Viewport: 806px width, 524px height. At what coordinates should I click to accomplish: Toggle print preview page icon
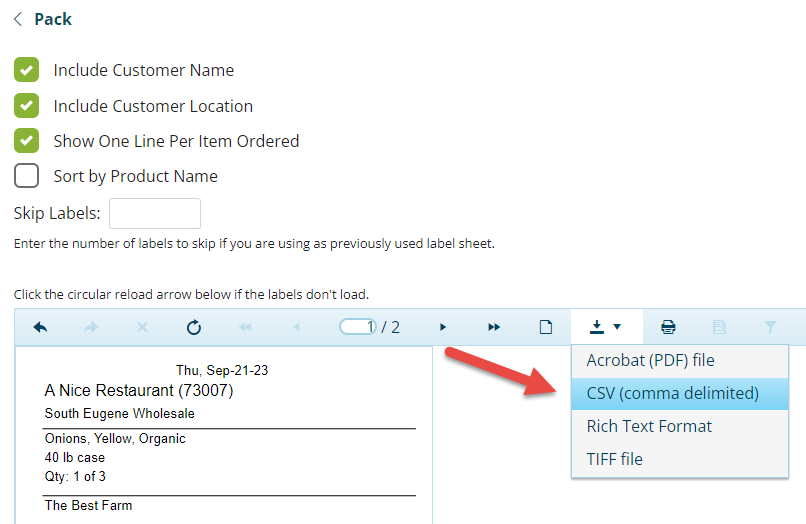pyautogui.click(x=546, y=327)
